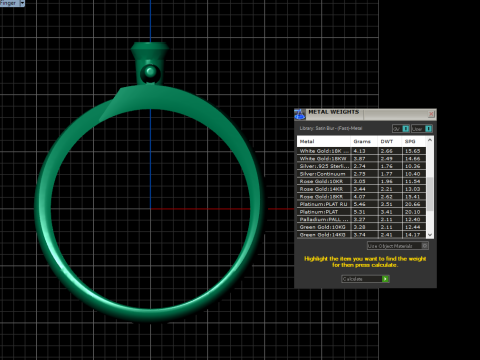Click the 20.10 SPG value
The height and width of the screenshot is (360, 480).
coord(412,212)
